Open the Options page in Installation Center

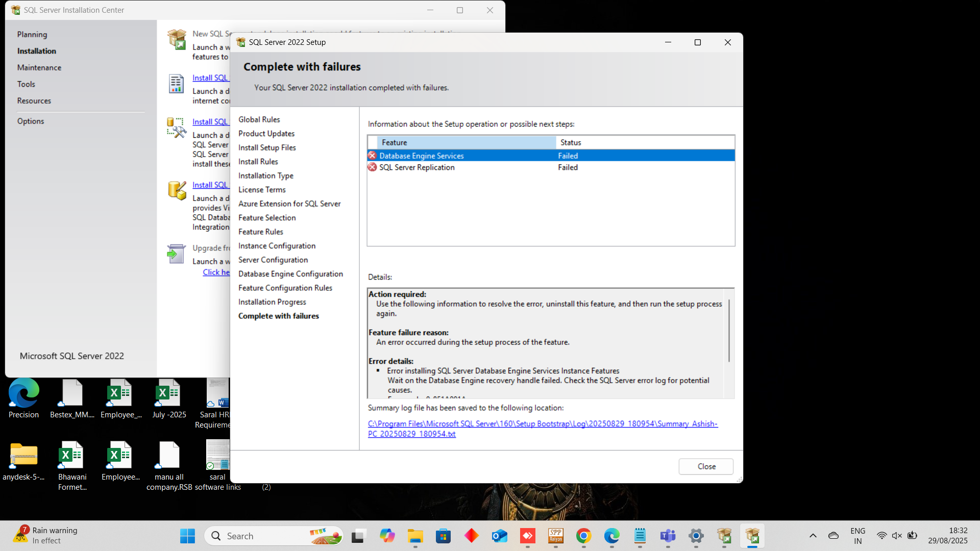point(31,121)
